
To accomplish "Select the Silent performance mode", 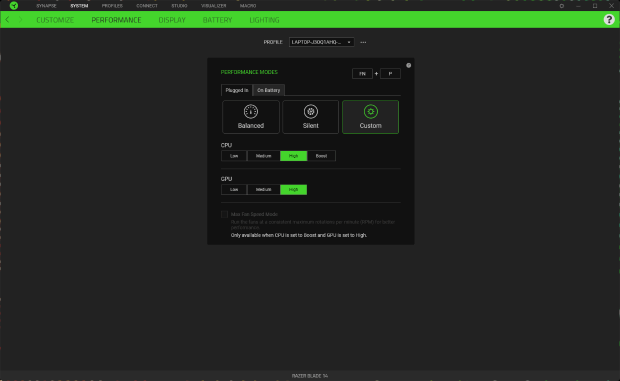I will [310, 117].
